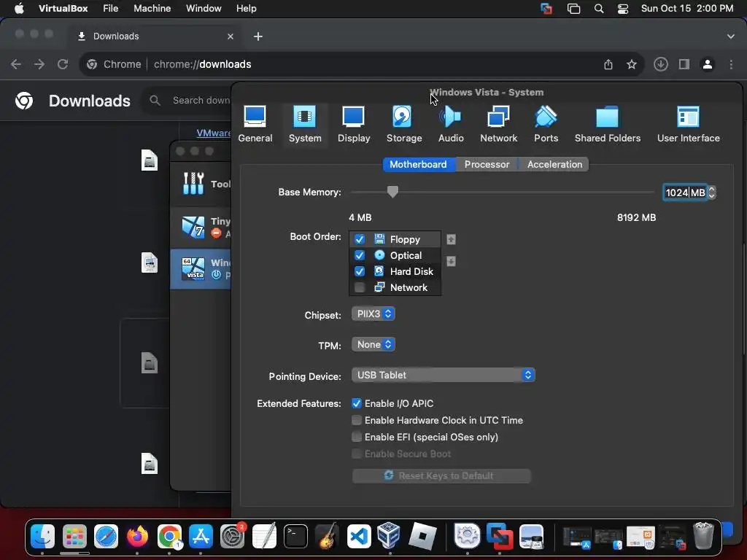This screenshot has width=747, height=560.
Task: Open Pointing Device USB Tablet dropdown
Action: (443, 376)
